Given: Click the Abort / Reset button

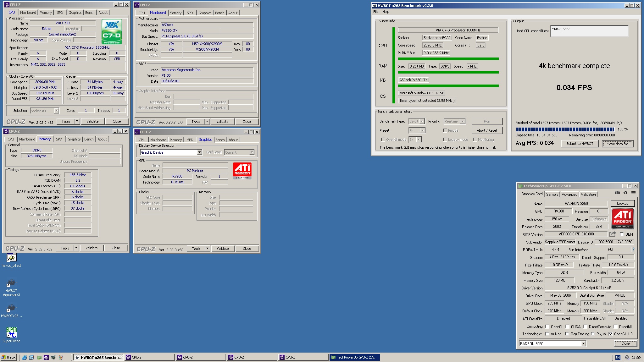Looking at the screenshot, I should click(x=487, y=130).
